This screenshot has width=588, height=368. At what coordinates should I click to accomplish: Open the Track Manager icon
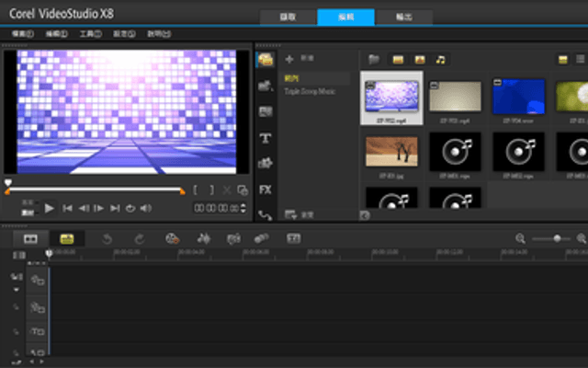coord(17,277)
